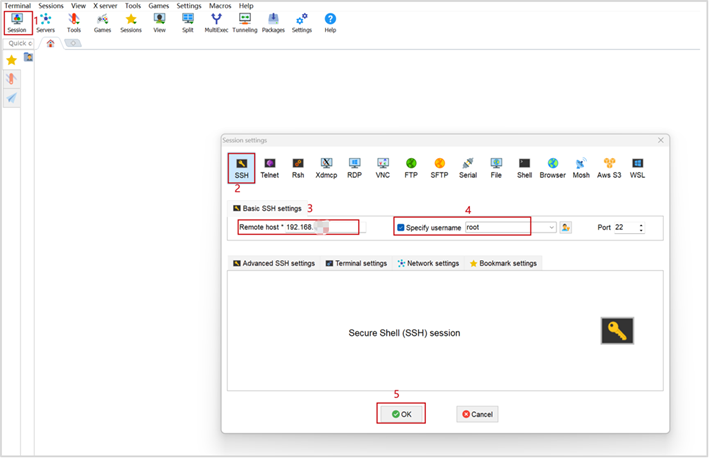Open the X server menu
Viewport: 709px width, 458px height.
point(104,6)
